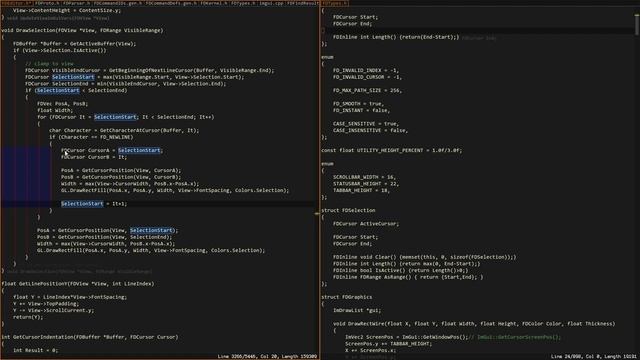
Task: Click the 'Y += View->TopPadding;' line
Action: (x=45, y=304)
